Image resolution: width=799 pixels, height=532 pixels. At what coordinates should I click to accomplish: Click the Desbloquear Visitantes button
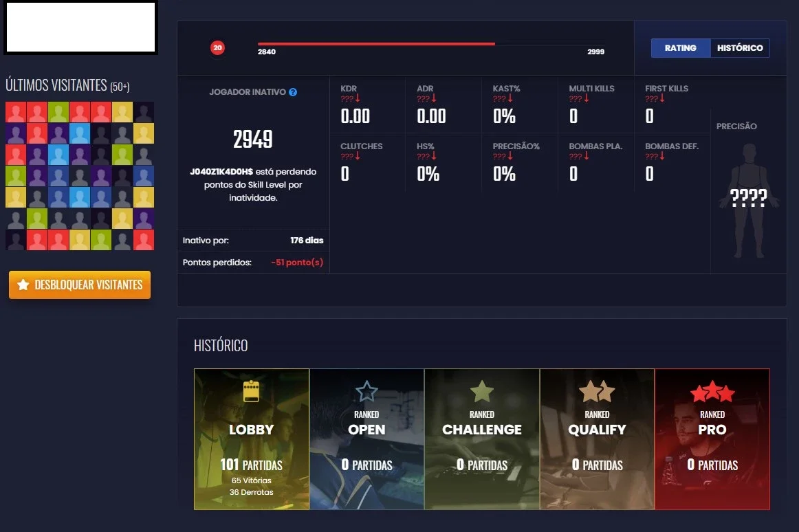(x=80, y=285)
